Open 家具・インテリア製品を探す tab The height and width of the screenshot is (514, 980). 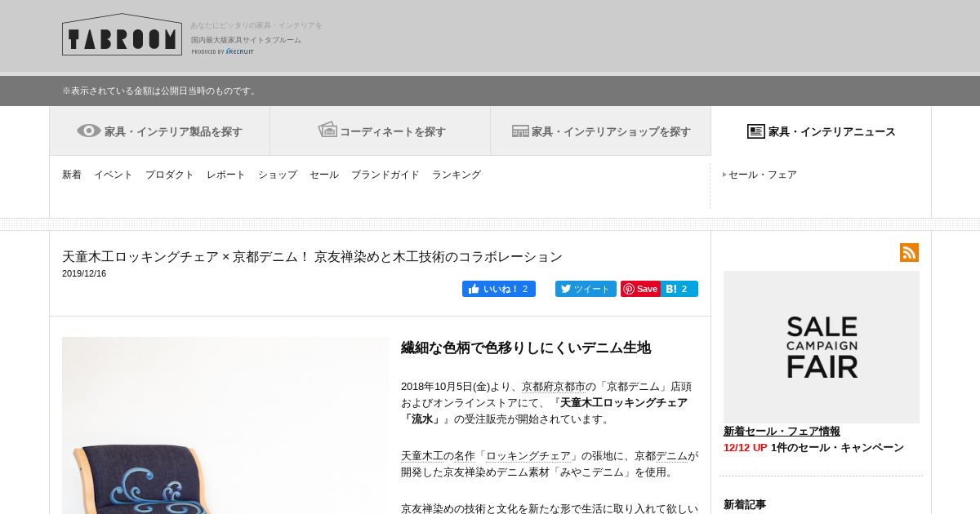pos(160,131)
